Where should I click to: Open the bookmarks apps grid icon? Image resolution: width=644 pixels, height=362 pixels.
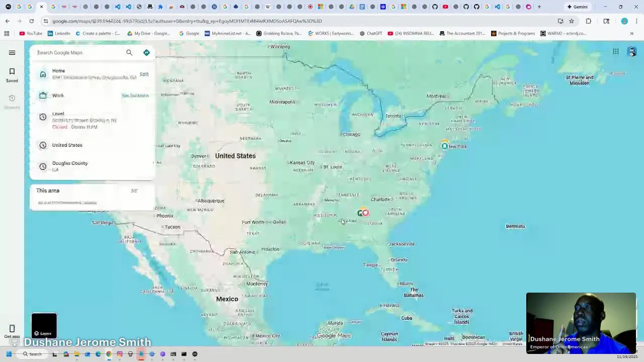point(7,34)
